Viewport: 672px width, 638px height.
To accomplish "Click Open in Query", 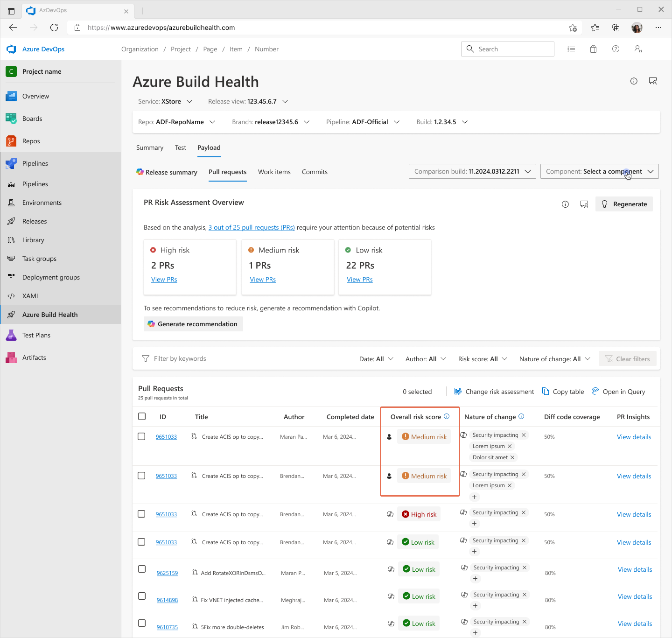I will point(618,392).
